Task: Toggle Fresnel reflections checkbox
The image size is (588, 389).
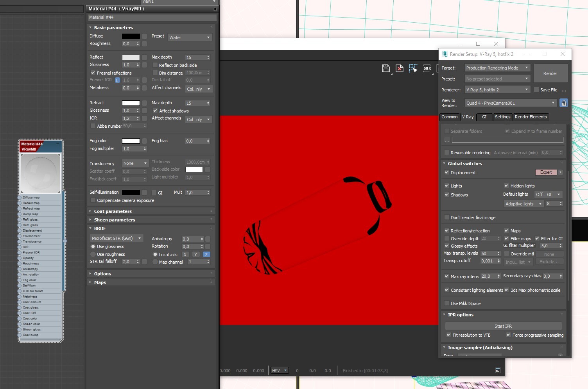Action: [x=93, y=73]
